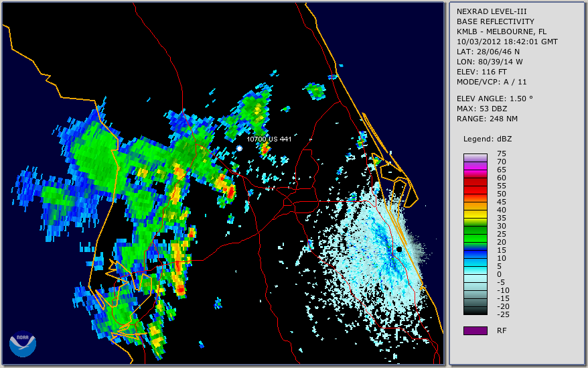The width and height of the screenshot is (588, 368).
Task: Click the dBZ color scale bar
Action: click(x=475, y=235)
